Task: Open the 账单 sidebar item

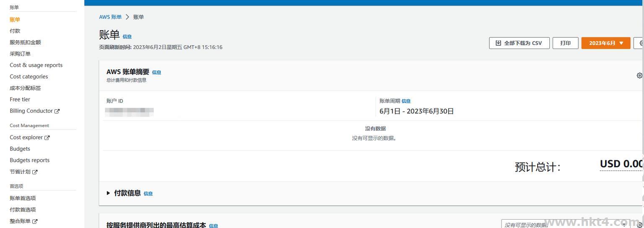Action: [x=15, y=19]
